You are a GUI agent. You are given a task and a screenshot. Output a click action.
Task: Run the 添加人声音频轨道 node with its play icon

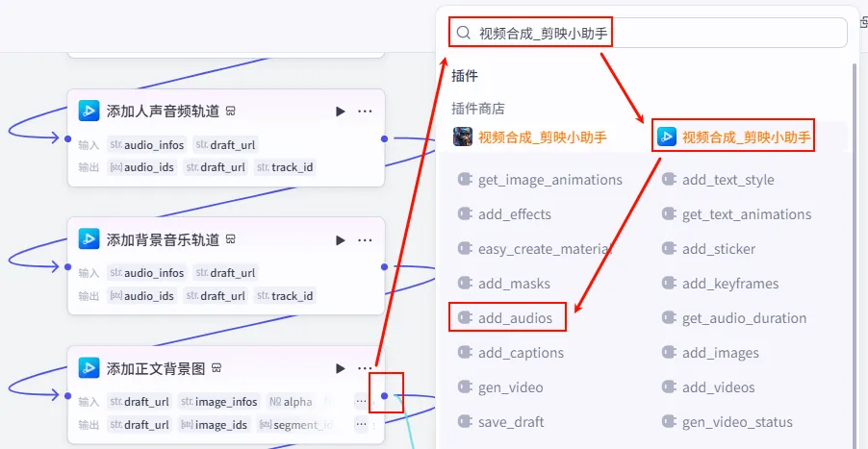click(x=341, y=112)
